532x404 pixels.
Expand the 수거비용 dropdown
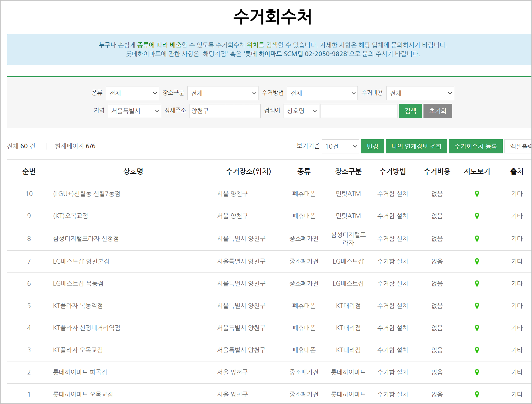coord(420,93)
